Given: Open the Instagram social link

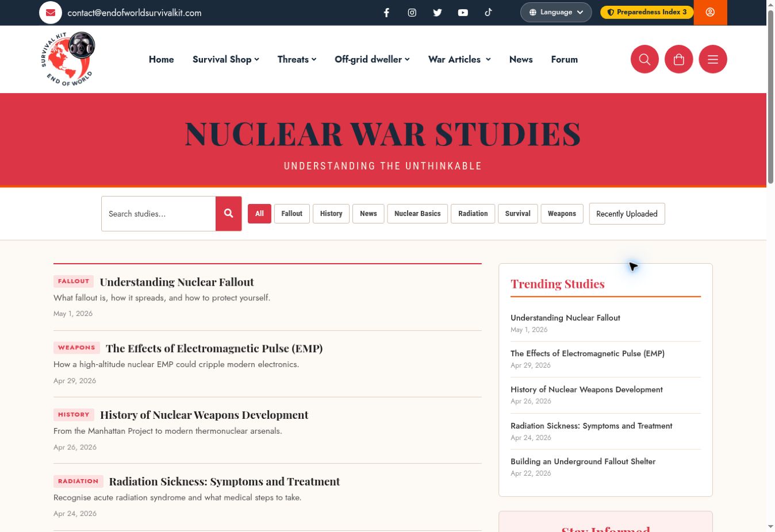Looking at the screenshot, I should tap(412, 13).
